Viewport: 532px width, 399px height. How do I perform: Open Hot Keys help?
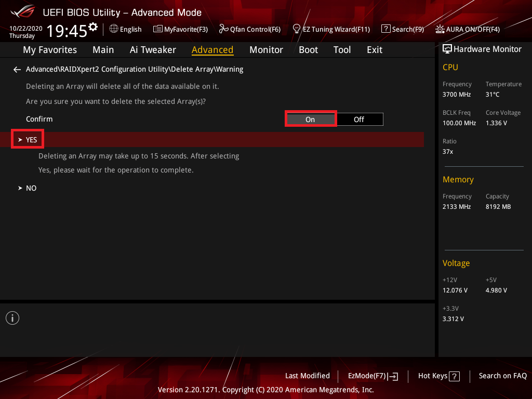(438, 376)
